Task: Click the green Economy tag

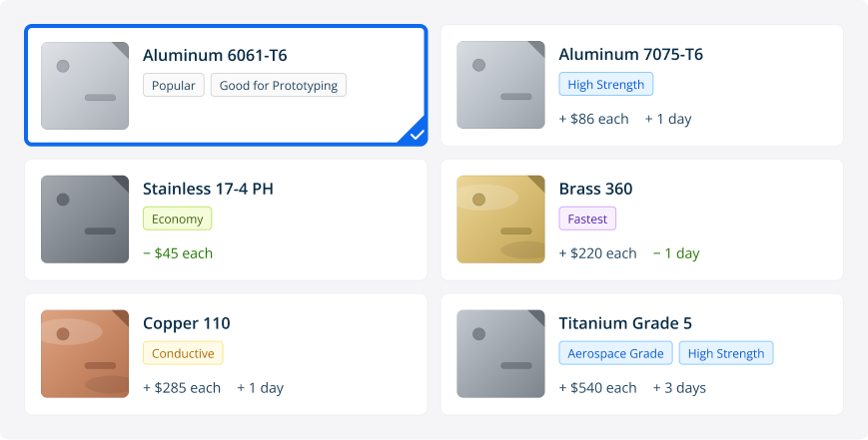Action: [x=178, y=220]
